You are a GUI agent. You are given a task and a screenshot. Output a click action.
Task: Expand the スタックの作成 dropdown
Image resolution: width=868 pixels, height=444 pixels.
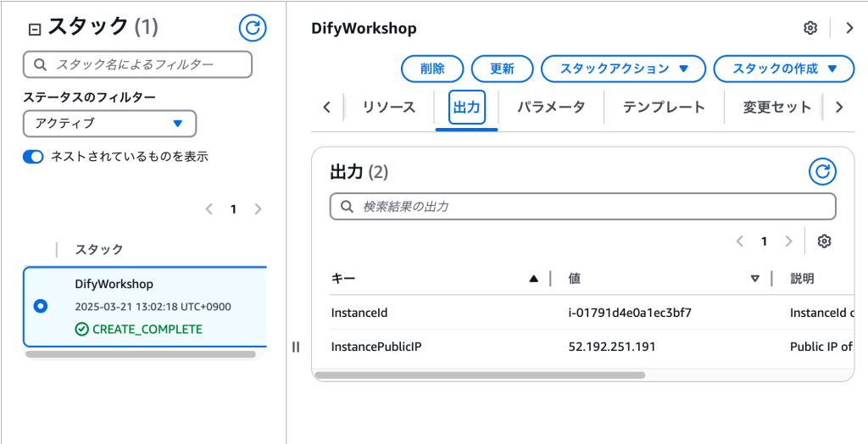pos(784,69)
